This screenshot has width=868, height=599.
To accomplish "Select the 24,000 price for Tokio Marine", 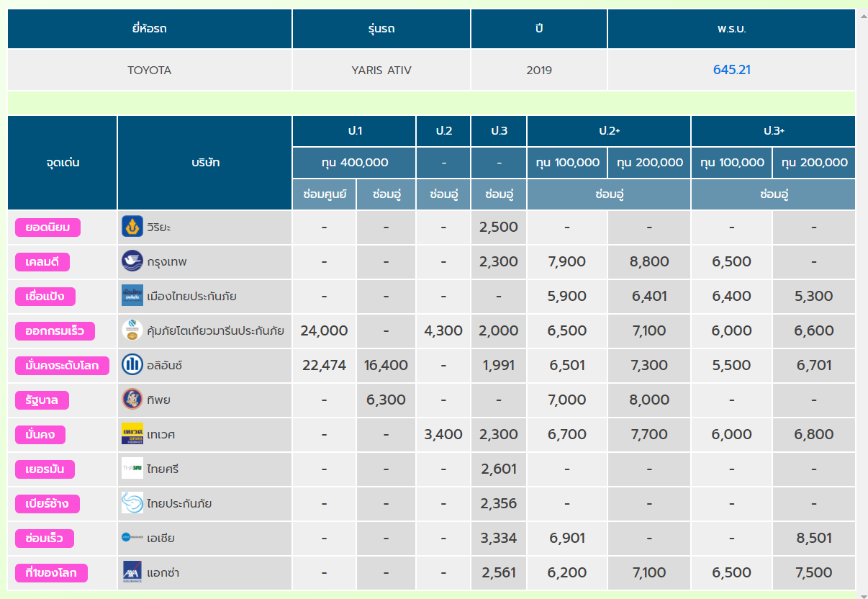I will (324, 330).
